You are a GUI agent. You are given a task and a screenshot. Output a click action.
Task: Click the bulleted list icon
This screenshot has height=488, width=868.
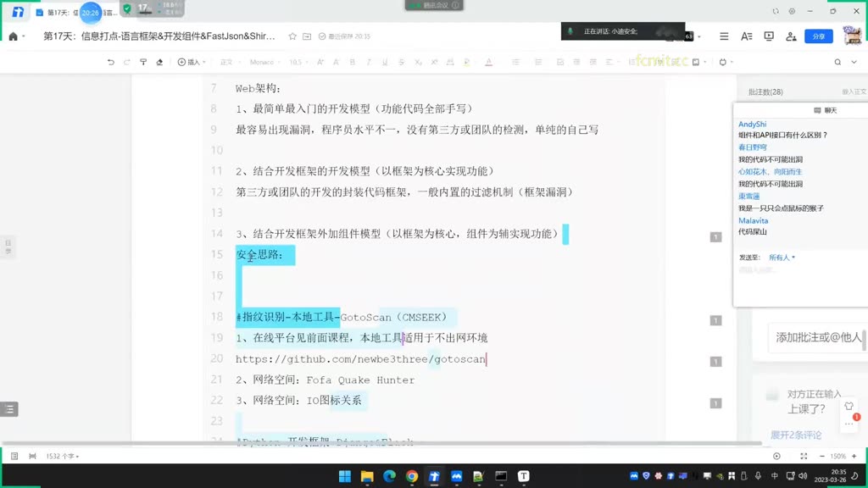(515, 62)
